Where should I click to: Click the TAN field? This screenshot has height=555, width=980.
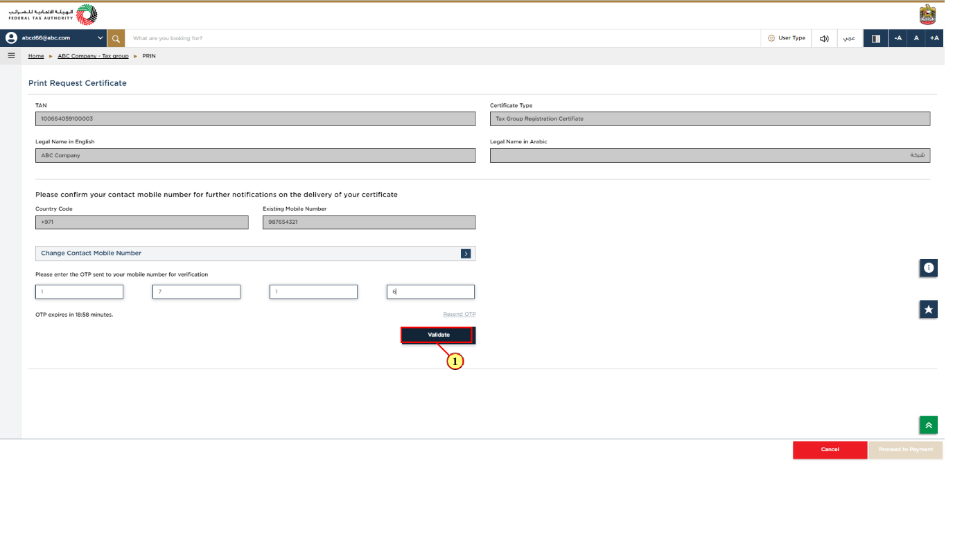coord(256,118)
